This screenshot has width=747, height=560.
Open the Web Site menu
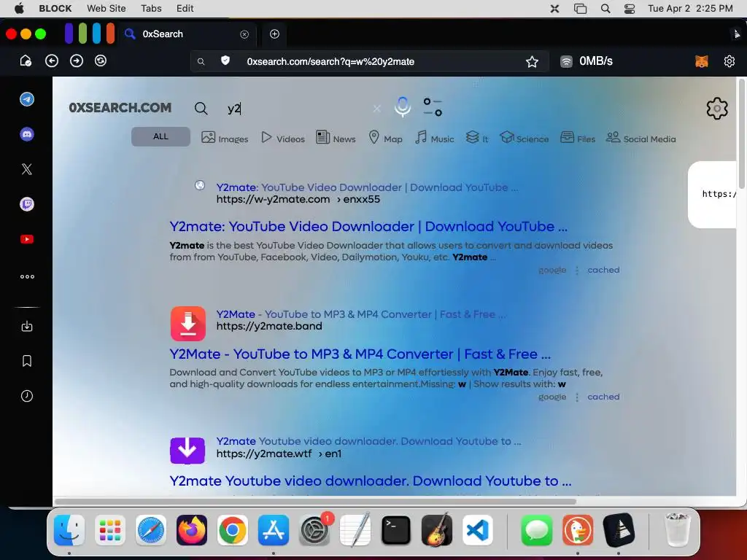point(107,8)
